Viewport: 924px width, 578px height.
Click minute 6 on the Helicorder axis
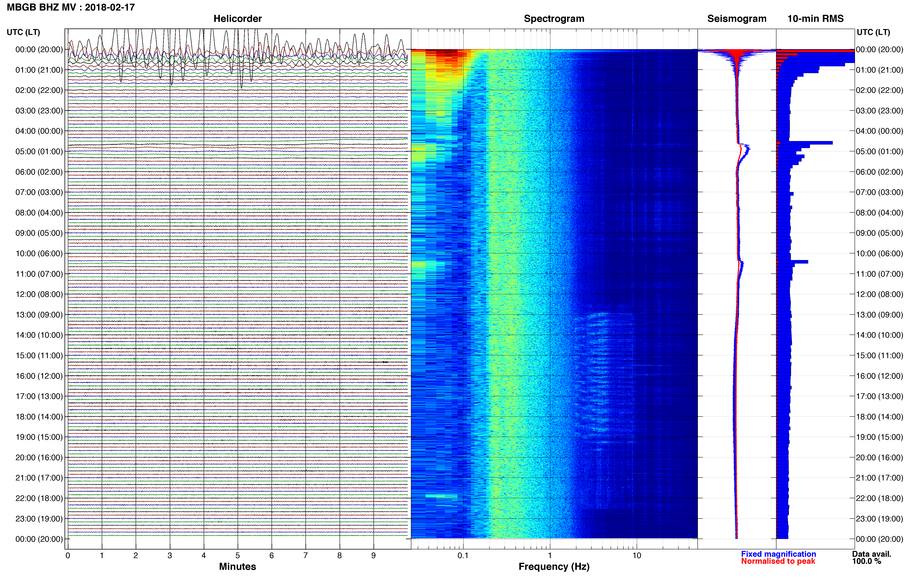point(272,555)
